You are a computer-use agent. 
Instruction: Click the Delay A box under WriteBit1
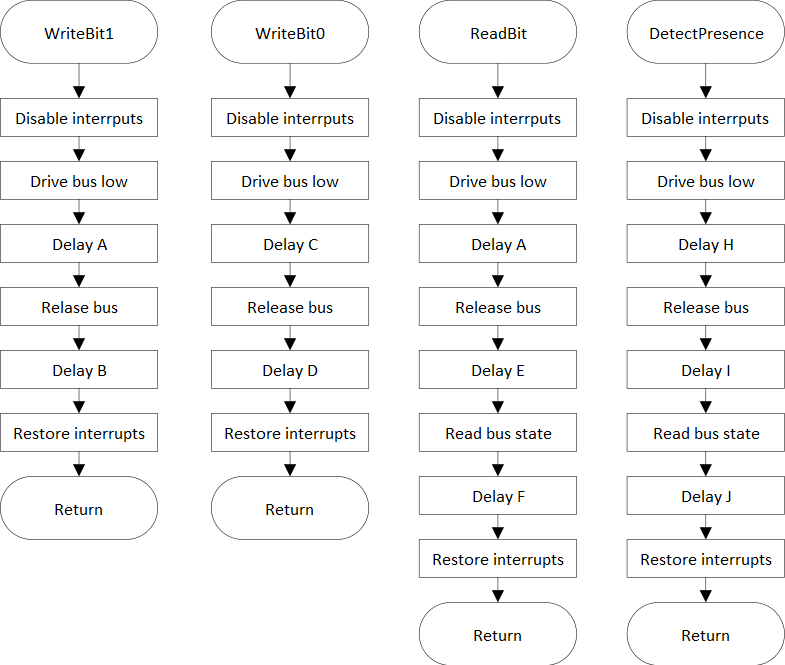[x=79, y=244]
